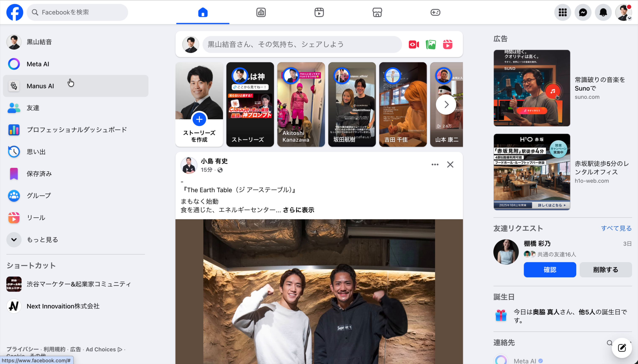Open Messenger from the top bar
The image size is (638, 364).
(583, 12)
